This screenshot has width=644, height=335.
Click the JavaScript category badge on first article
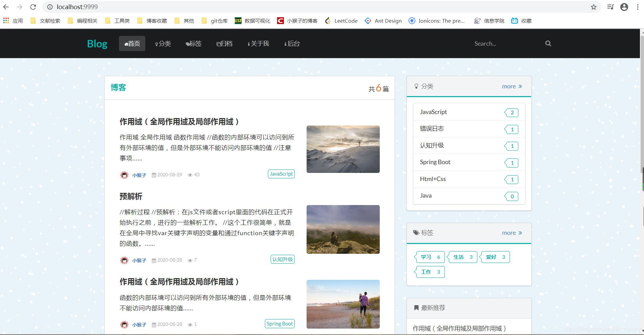(281, 174)
